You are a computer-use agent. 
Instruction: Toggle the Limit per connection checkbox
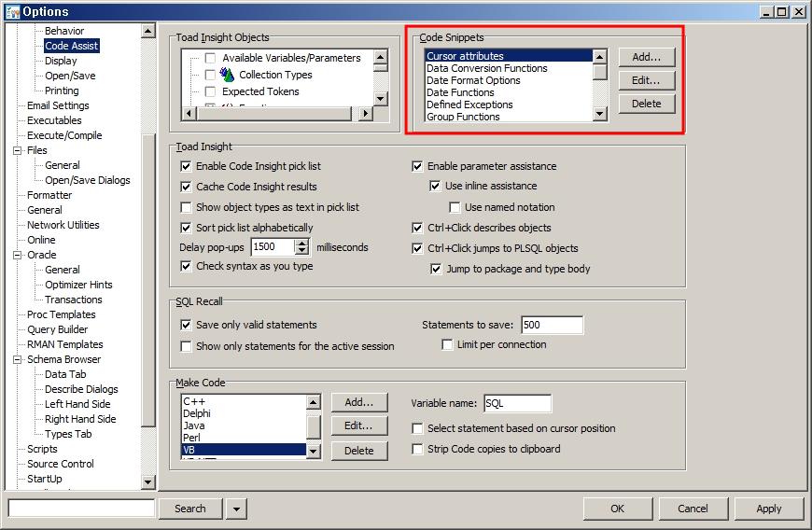[x=448, y=345]
